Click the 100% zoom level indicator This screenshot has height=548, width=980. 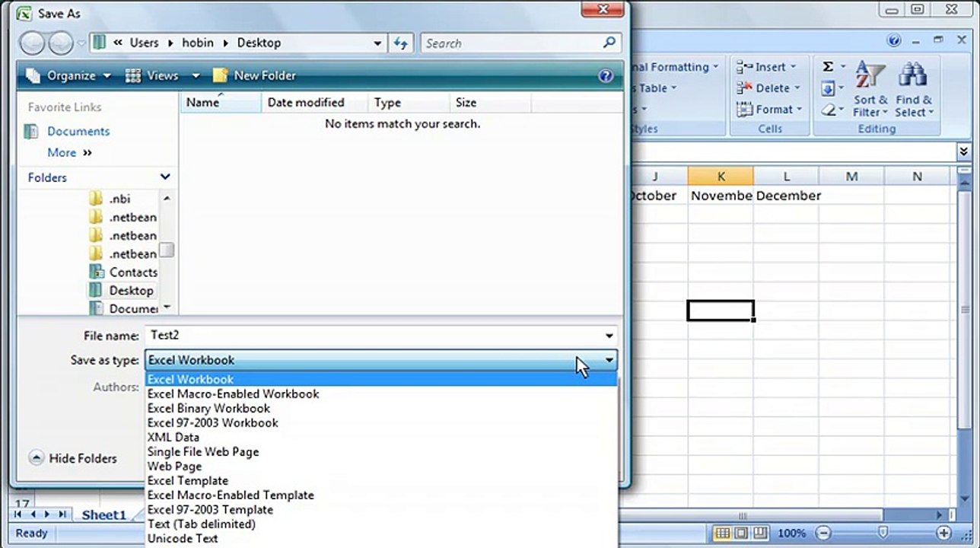pos(791,534)
